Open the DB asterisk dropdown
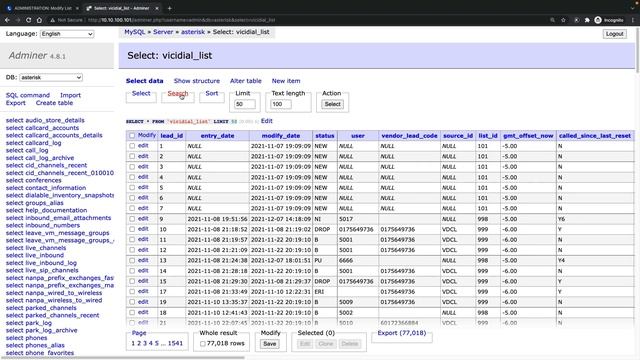Viewport: 640px width, 360px height. pos(51,77)
